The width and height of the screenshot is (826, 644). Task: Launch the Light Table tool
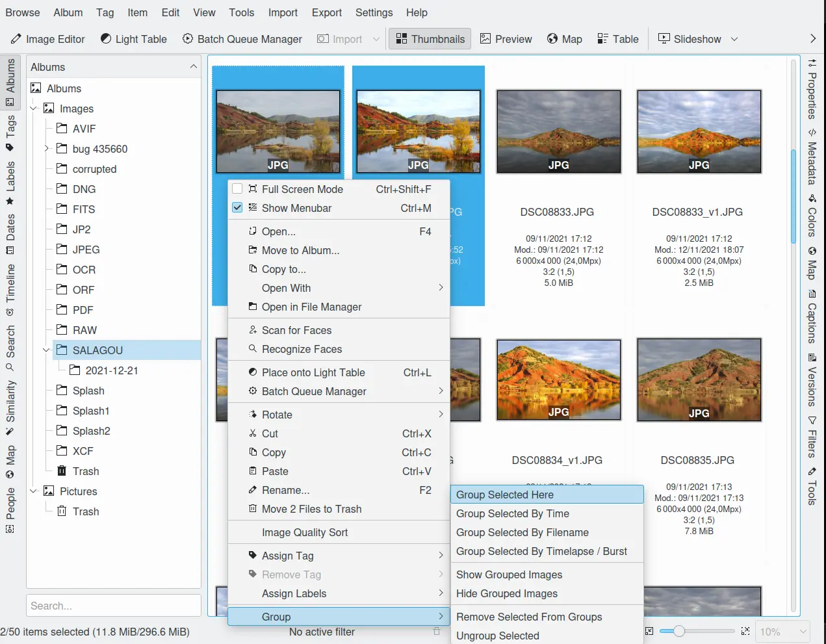(x=134, y=39)
